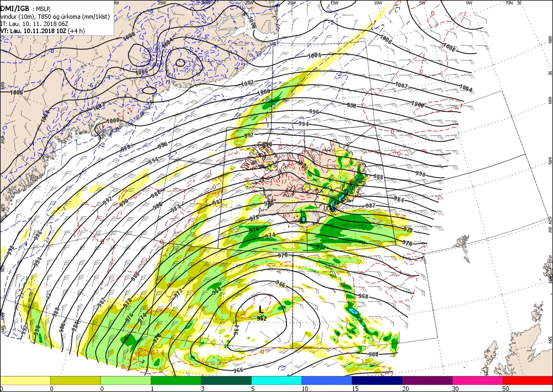This screenshot has height=392, width=553.
Task: Click the '15W' longitude label
Action: [335, 2]
